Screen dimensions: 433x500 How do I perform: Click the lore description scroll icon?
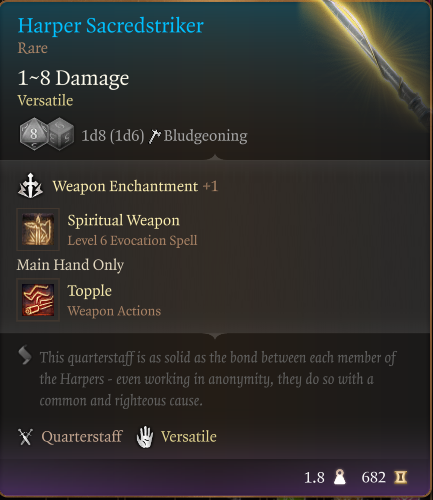point(25,355)
